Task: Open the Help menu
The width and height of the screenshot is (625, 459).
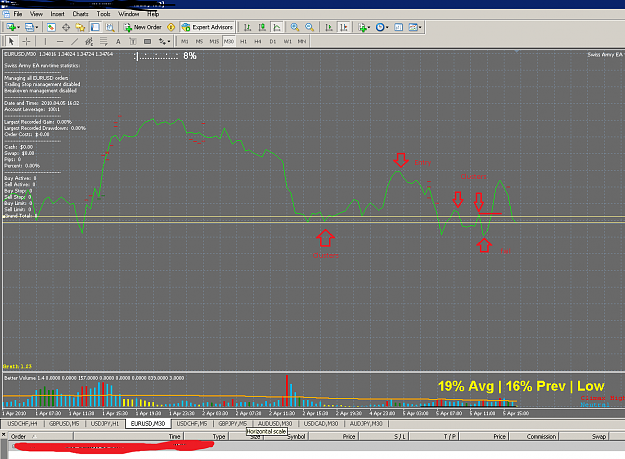Action: pyautogui.click(x=153, y=14)
